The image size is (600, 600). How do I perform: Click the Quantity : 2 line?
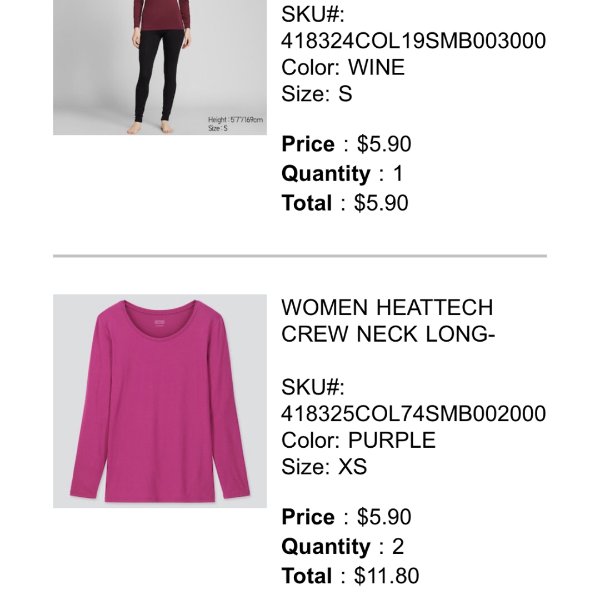point(342,546)
